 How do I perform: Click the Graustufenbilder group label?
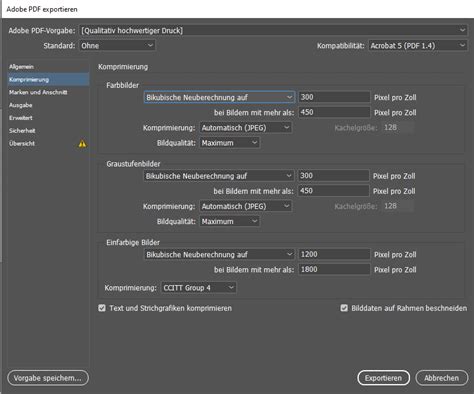pyautogui.click(x=133, y=164)
